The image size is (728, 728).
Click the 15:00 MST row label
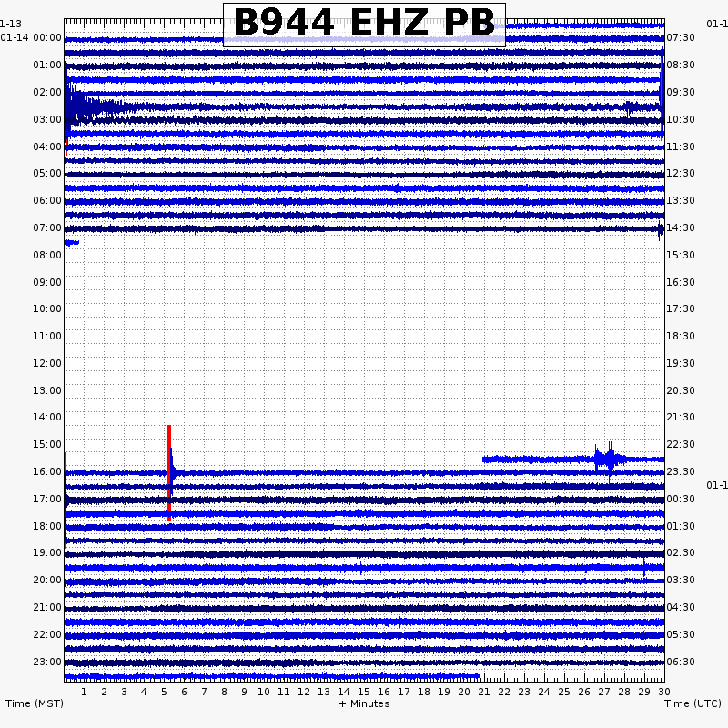[x=47, y=444]
